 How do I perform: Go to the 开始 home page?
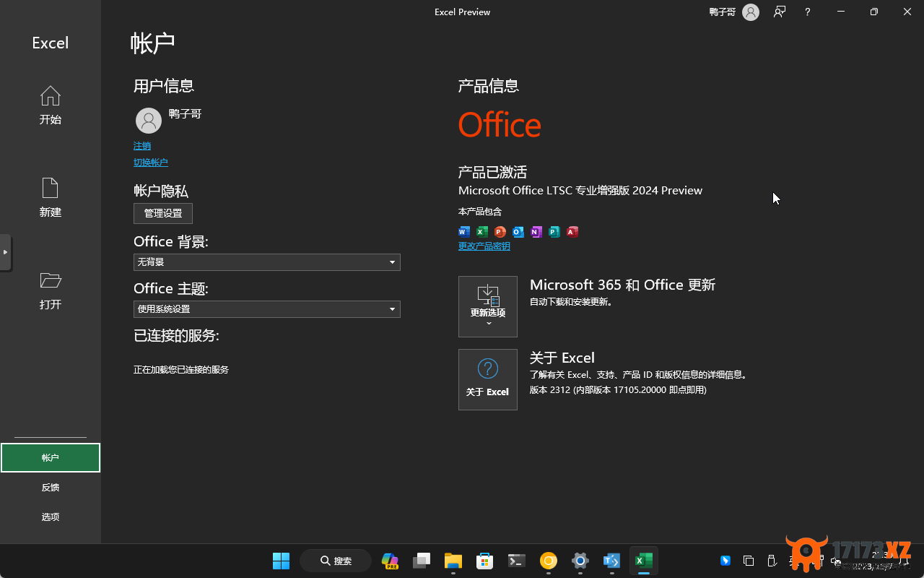click(51, 105)
